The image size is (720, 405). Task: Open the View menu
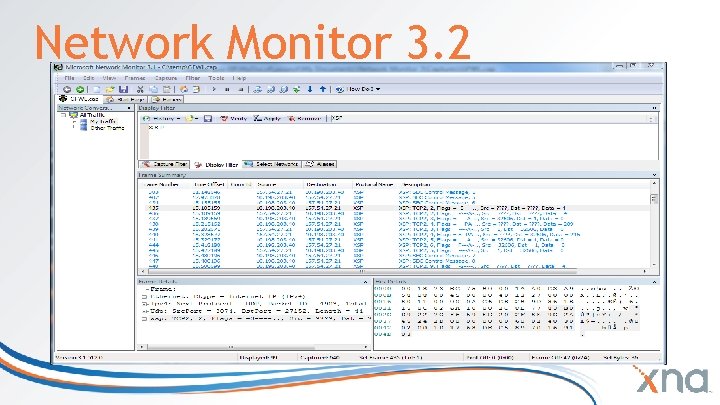click(x=109, y=78)
